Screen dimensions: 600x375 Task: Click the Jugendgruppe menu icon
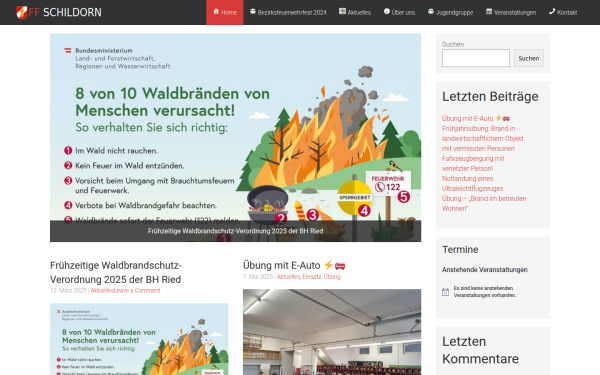(x=431, y=11)
